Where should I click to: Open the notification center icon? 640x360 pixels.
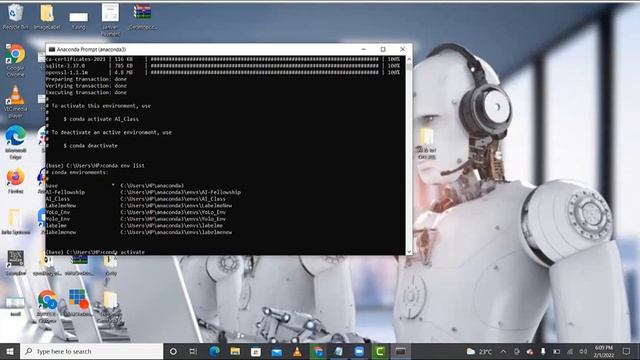click(627, 351)
